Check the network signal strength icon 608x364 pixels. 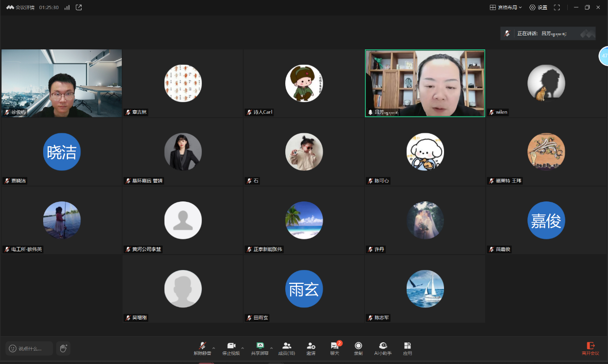click(x=67, y=7)
